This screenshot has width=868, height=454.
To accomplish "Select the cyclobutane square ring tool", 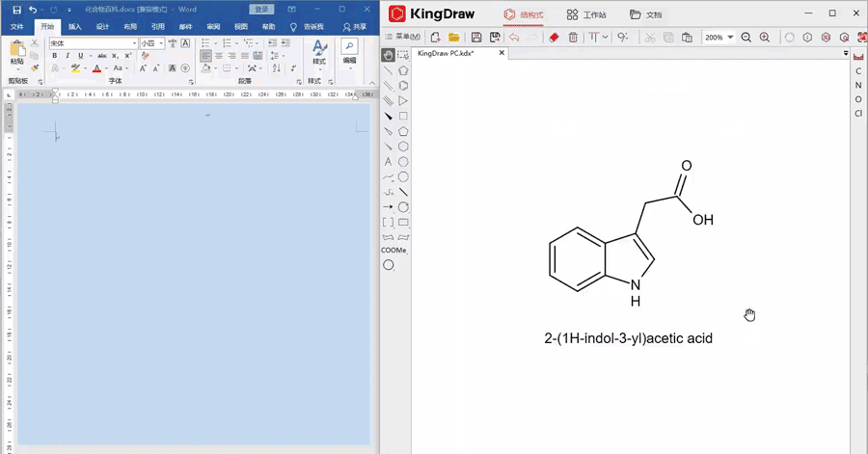I will coord(403,116).
